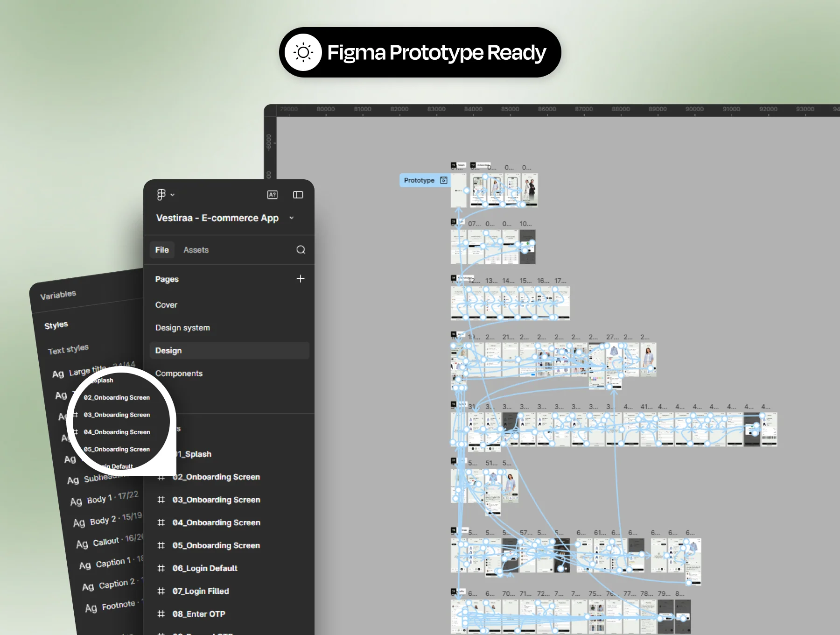Open the Figma logo main menu
Image resolution: width=840 pixels, height=635 pixels.
(x=161, y=195)
